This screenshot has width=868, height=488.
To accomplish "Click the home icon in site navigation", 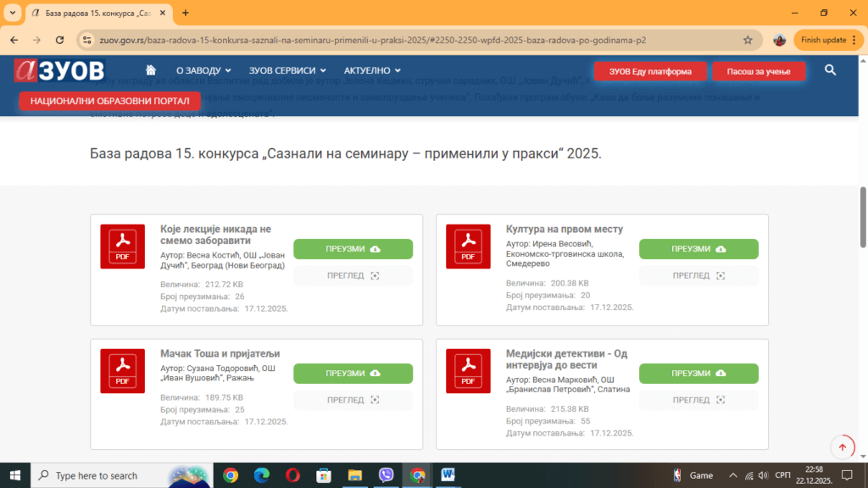I will pos(151,70).
